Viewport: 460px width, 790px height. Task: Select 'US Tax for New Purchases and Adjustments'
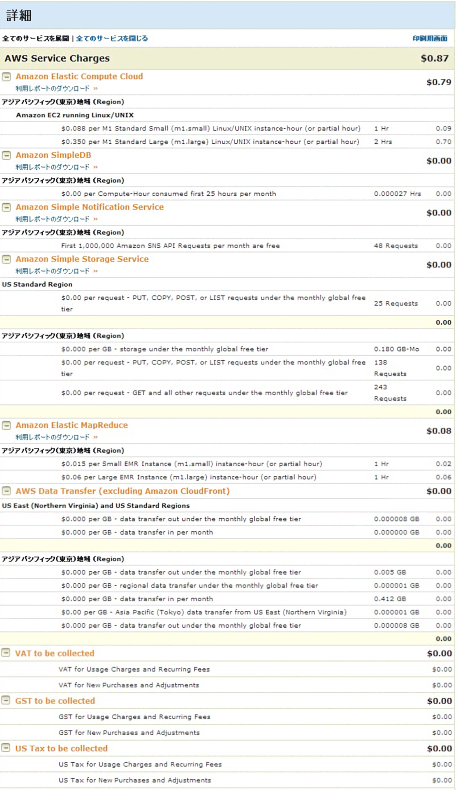(135, 780)
